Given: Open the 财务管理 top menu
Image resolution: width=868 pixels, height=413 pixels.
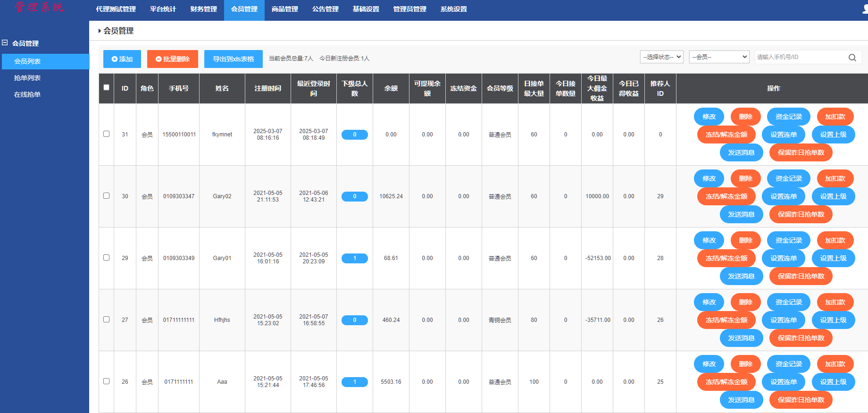Looking at the screenshot, I should coord(204,9).
